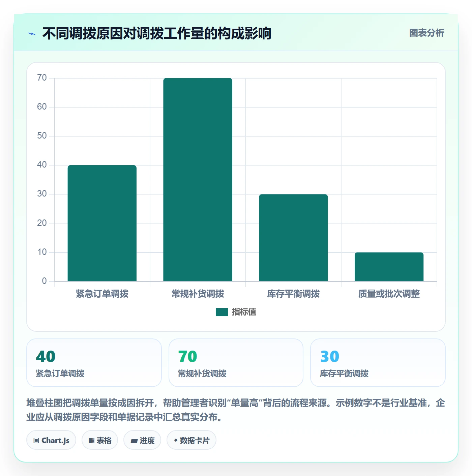
Task: Click the lightning bolt icon beside the title
Action: pyautogui.click(x=32, y=34)
